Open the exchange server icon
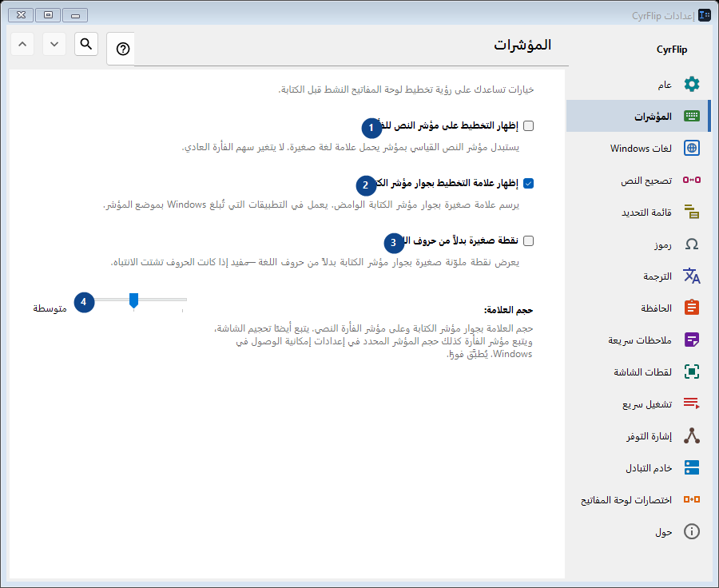Image resolution: width=719 pixels, height=588 pixels. (692, 467)
